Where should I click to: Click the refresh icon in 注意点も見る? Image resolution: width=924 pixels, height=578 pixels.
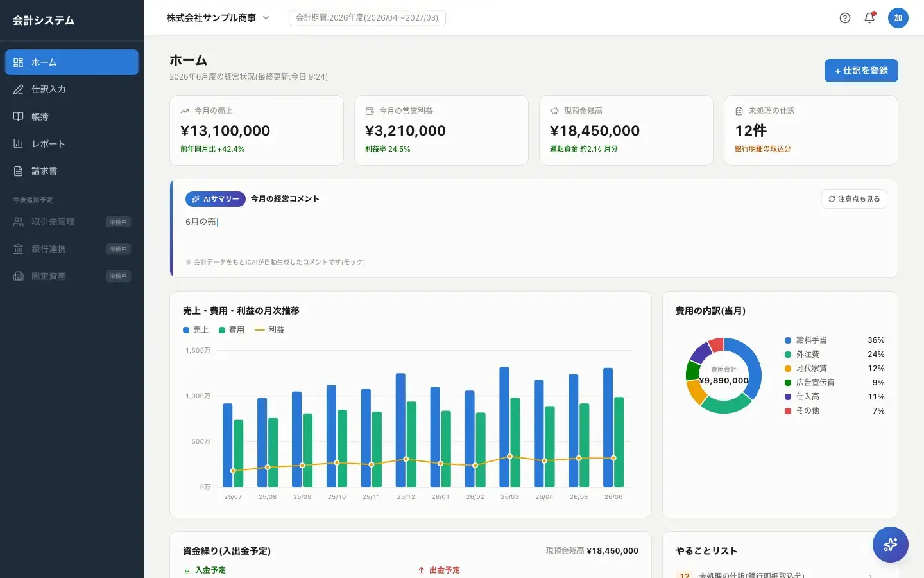click(832, 199)
